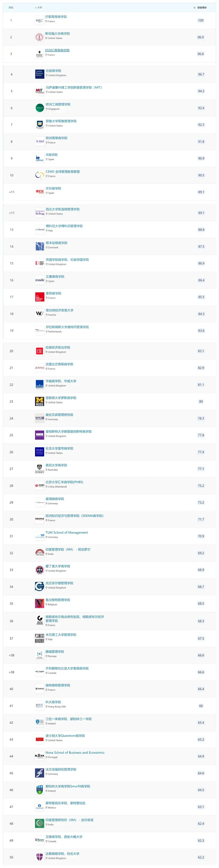Open the 巴黎高等商学院 link

(56, 16)
